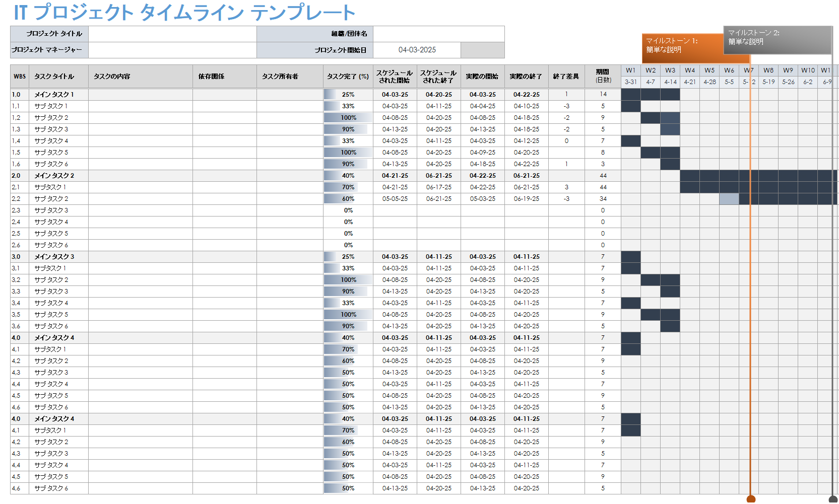This screenshot has width=839, height=504.
Task: Select the empty dependency cell in row 2.0
Action: 225,175
